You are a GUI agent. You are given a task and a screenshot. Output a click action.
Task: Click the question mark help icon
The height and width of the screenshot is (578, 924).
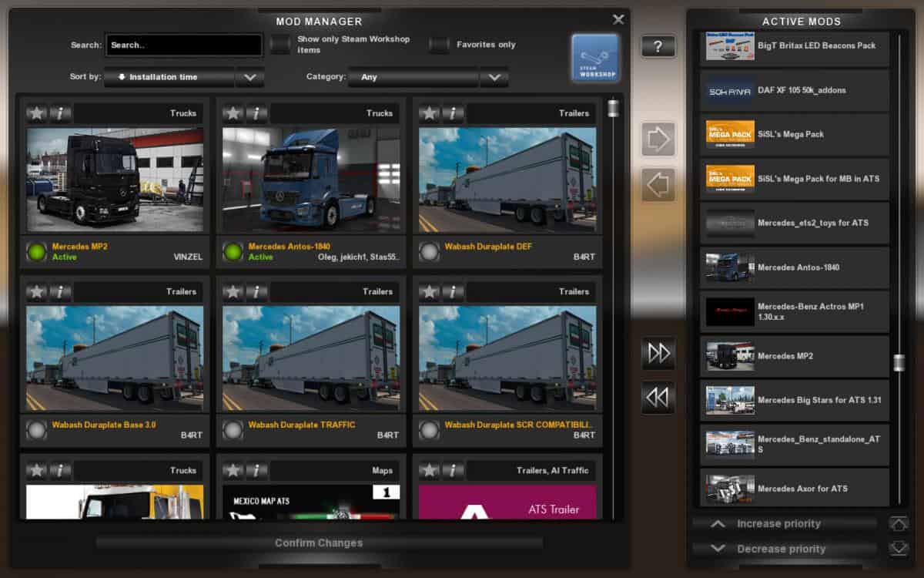pyautogui.click(x=658, y=46)
